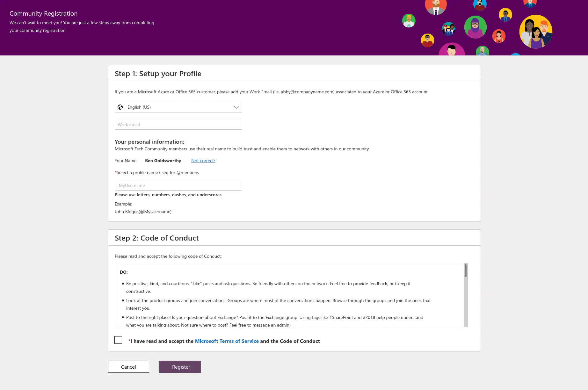
Task: Click the man avatar in magenta circle
Action: point(451,50)
